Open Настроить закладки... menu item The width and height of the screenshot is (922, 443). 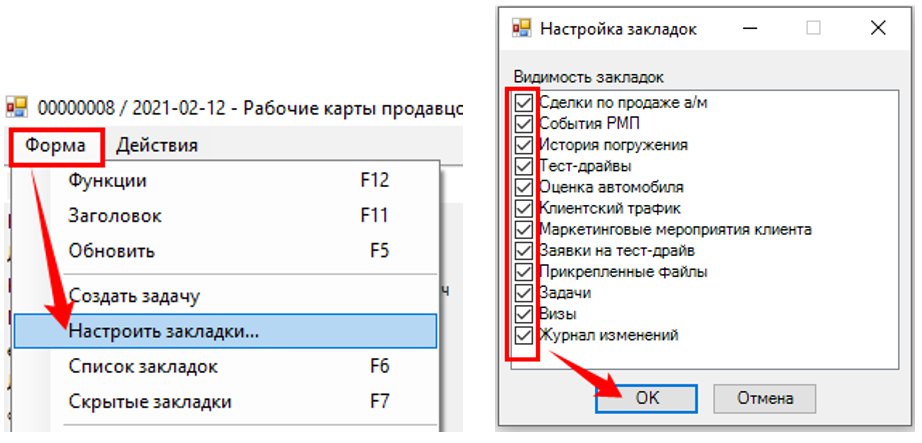point(163,331)
